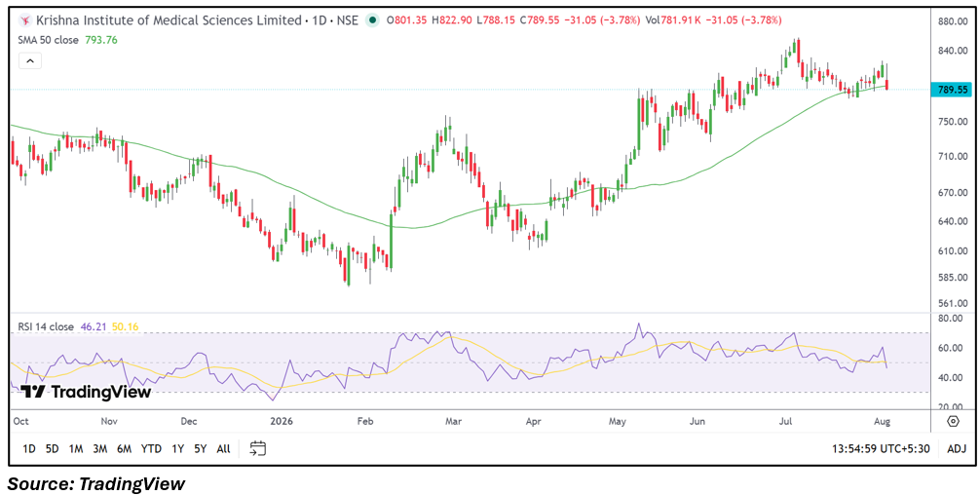Click the green market status dot
Viewport: 980px width, 495px height.
point(372,20)
